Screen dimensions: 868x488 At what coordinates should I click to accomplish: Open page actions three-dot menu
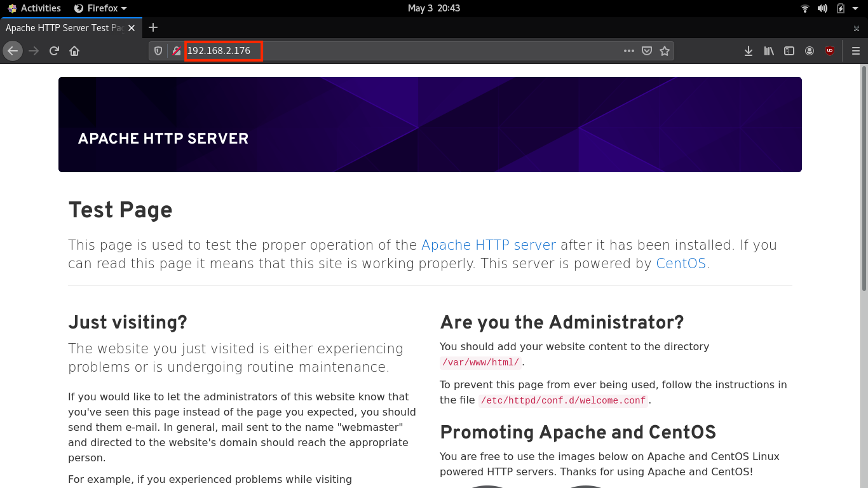tap(629, 51)
